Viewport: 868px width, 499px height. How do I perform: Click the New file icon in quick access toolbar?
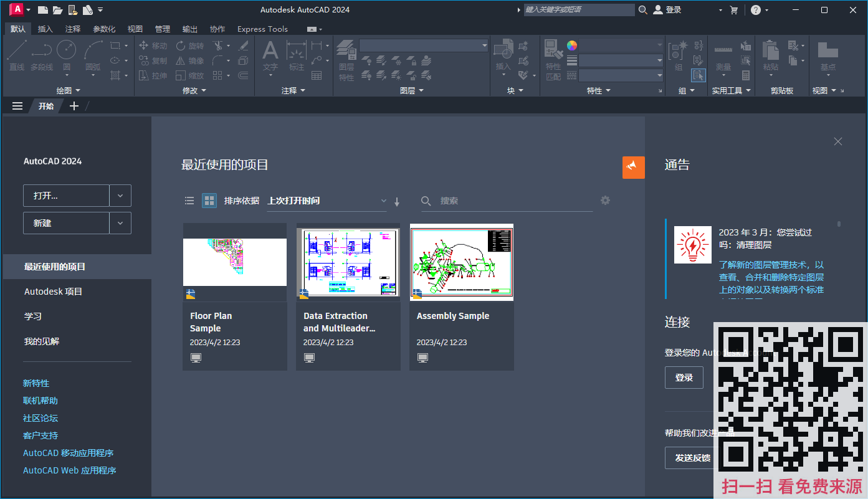pyautogui.click(x=43, y=10)
